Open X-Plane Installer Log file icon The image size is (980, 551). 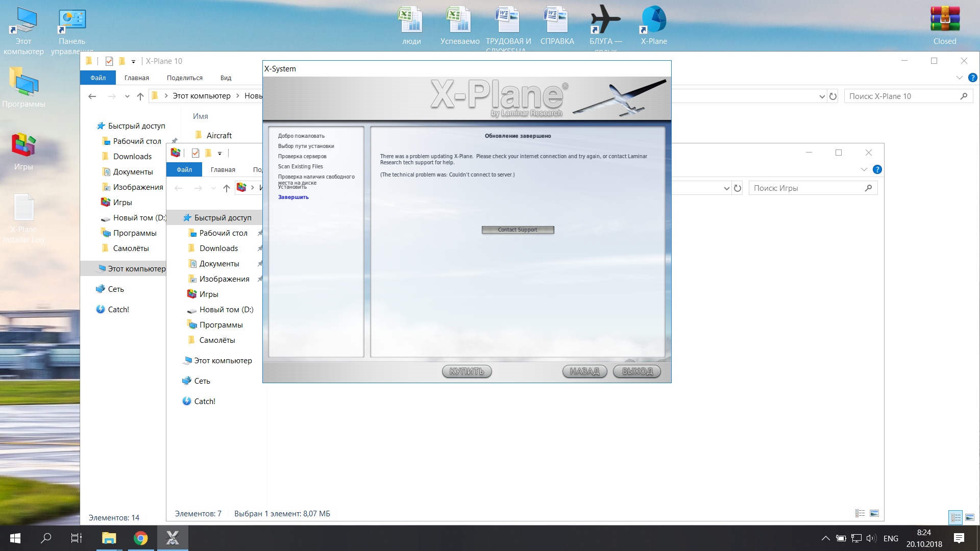[23, 218]
